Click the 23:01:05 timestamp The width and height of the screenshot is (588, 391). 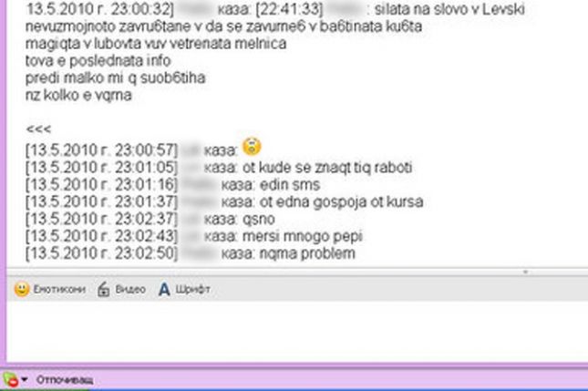click(x=101, y=168)
